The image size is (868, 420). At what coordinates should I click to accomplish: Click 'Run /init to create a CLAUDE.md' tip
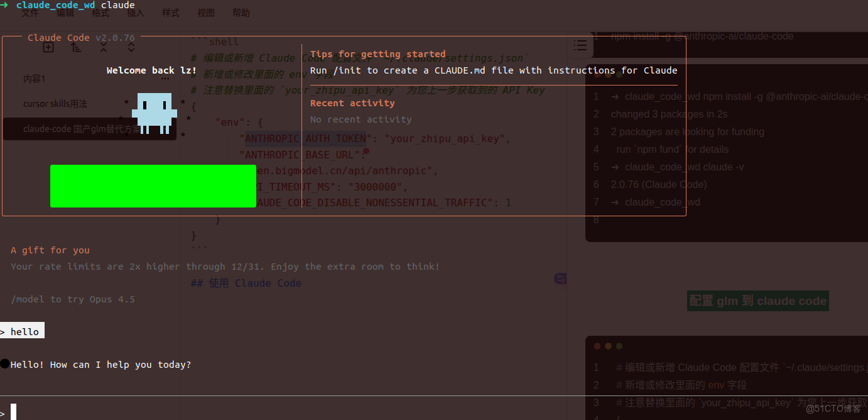point(494,70)
